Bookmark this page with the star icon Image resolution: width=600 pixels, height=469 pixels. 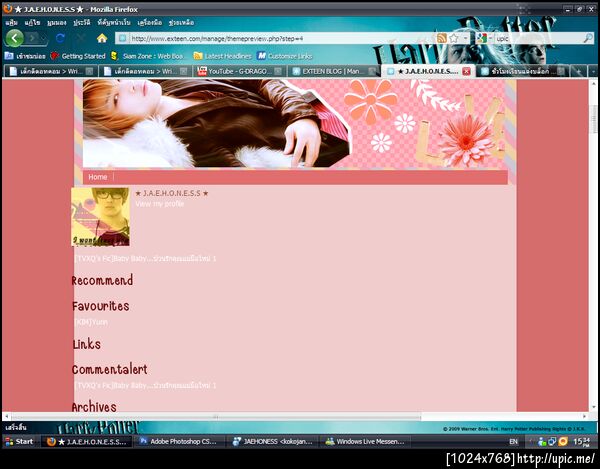coord(454,38)
